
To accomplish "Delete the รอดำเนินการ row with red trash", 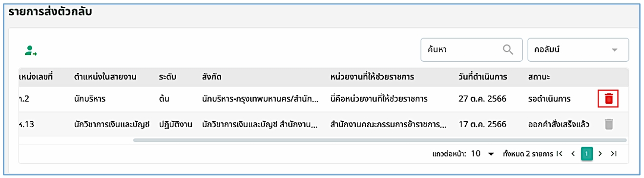I will point(608,99).
